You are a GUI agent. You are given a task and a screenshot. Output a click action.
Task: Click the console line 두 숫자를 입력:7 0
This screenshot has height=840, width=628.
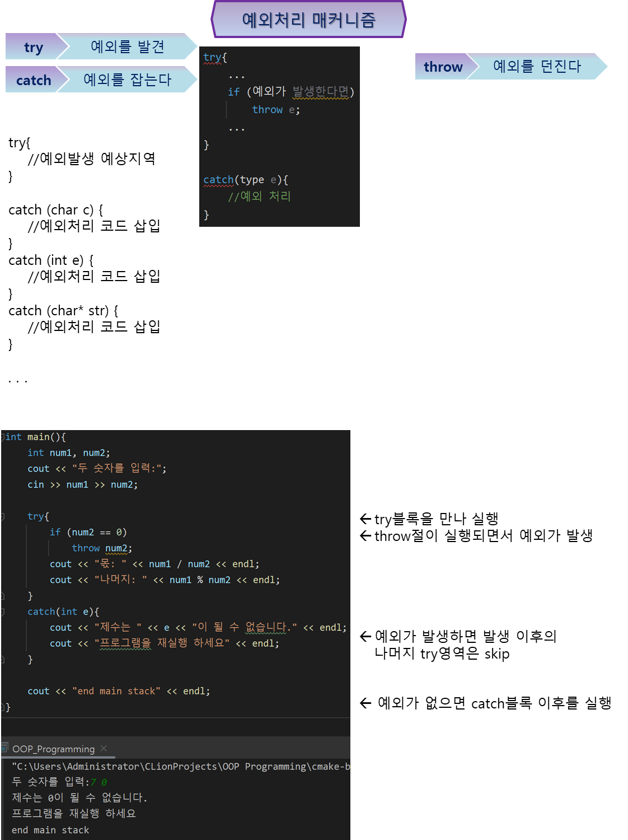tap(59, 782)
